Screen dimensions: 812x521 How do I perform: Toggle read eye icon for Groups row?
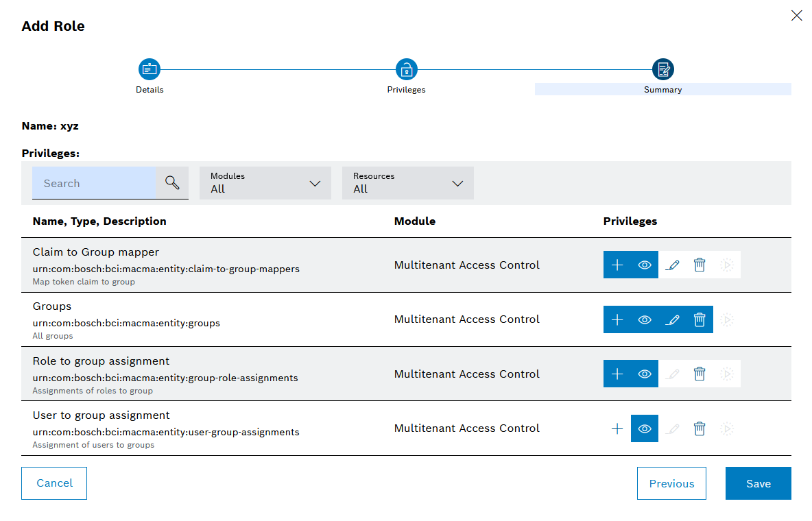(x=645, y=319)
